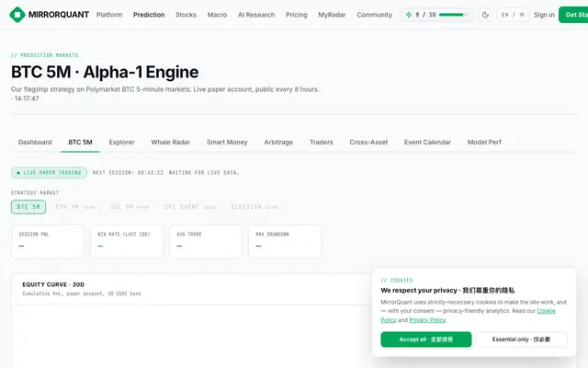The width and height of the screenshot is (588, 368).
Task: Click the Sign in link
Action: (x=544, y=15)
